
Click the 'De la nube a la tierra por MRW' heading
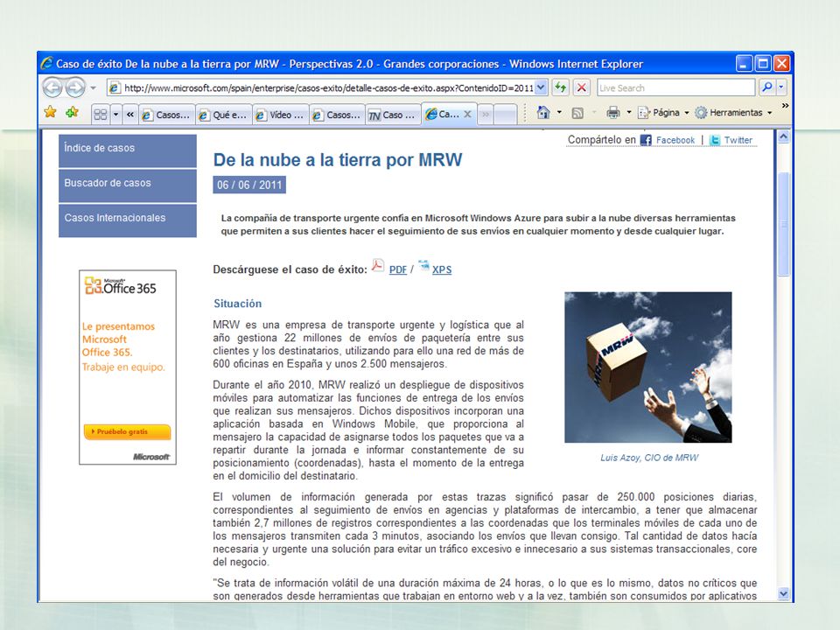pyautogui.click(x=338, y=159)
